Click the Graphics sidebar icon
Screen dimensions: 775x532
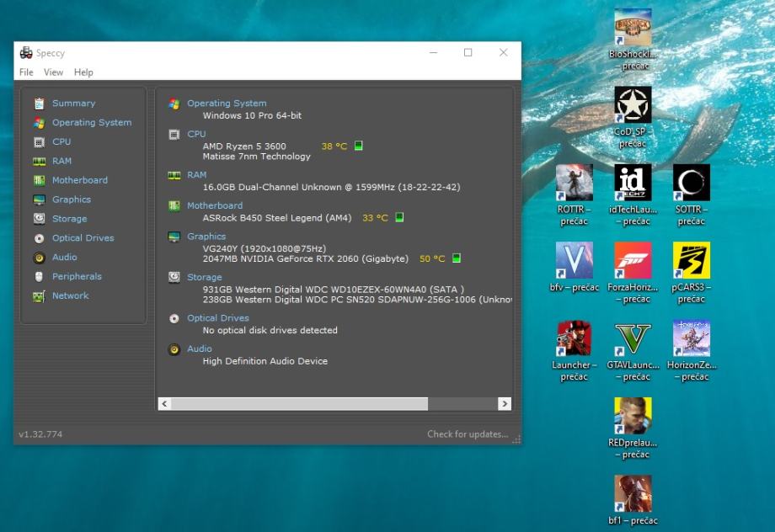click(x=39, y=199)
